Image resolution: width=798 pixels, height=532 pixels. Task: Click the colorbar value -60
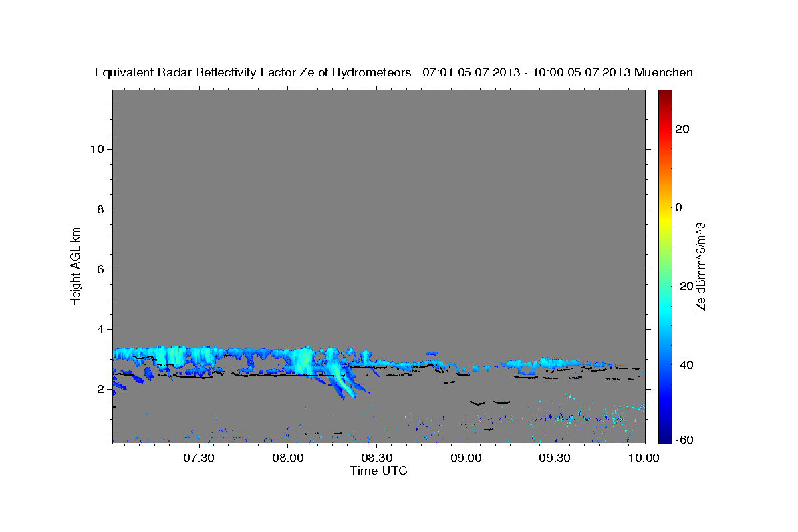tap(684, 439)
